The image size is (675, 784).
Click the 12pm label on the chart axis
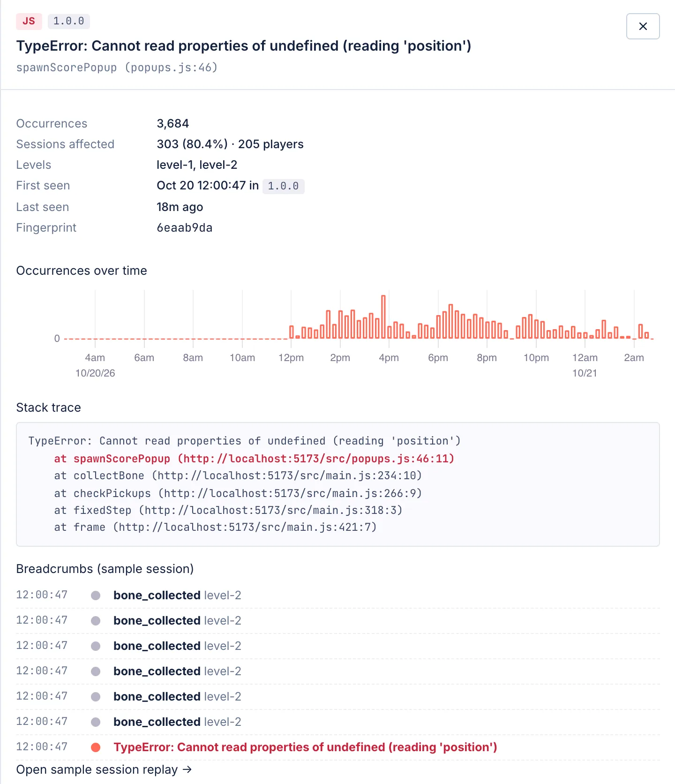(x=291, y=358)
